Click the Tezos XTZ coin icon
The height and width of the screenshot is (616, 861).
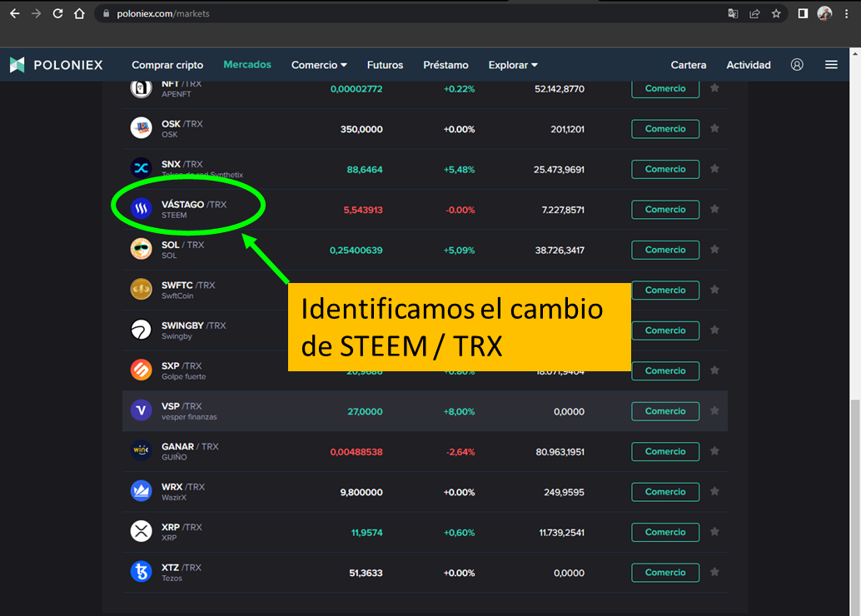pyautogui.click(x=141, y=572)
